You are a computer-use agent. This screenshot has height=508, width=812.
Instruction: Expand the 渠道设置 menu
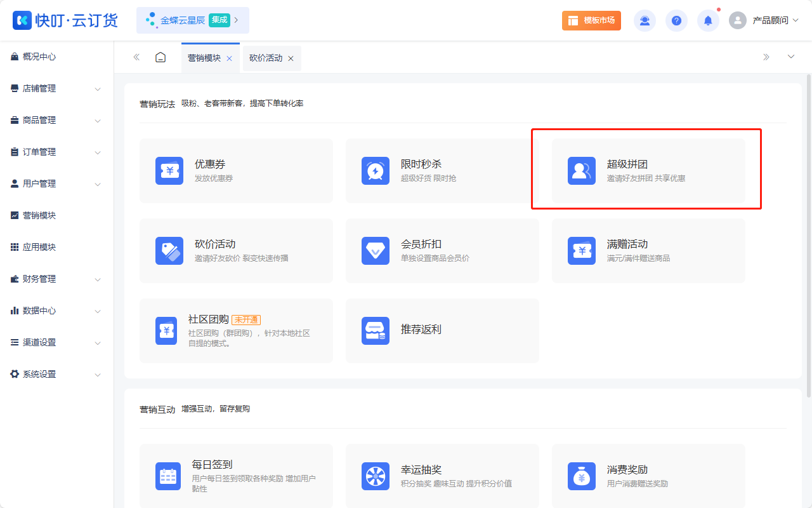[98, 343]
